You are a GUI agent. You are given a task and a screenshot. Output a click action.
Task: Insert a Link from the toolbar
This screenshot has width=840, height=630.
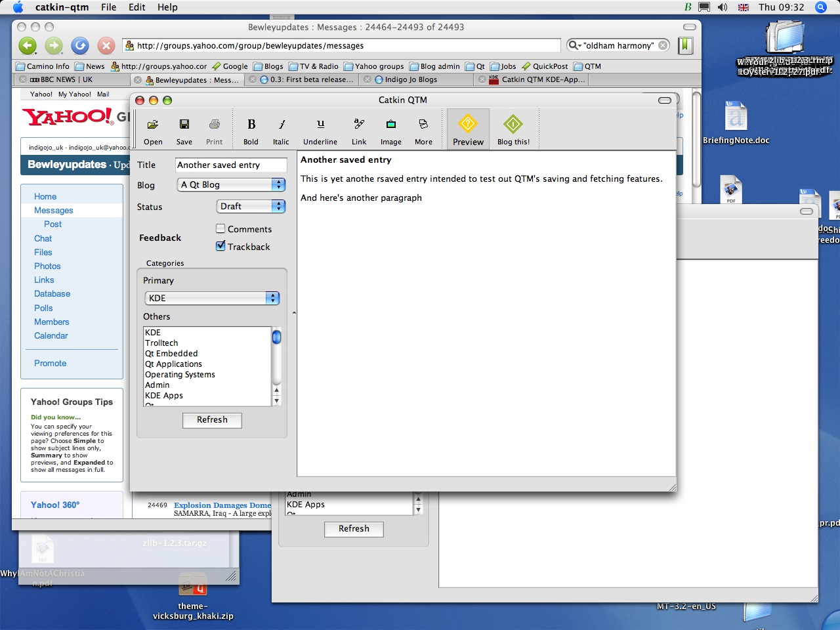click(x=359, y=130)
